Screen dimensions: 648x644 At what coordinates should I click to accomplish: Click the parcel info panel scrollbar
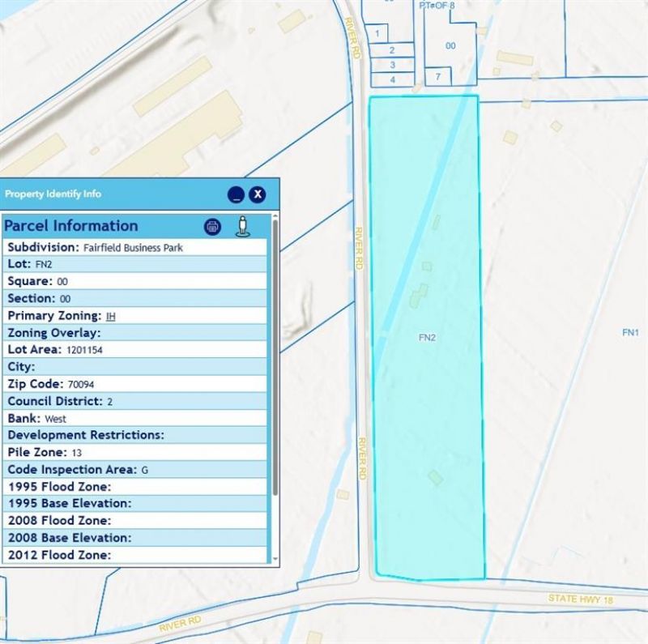[x=275, y=356]
